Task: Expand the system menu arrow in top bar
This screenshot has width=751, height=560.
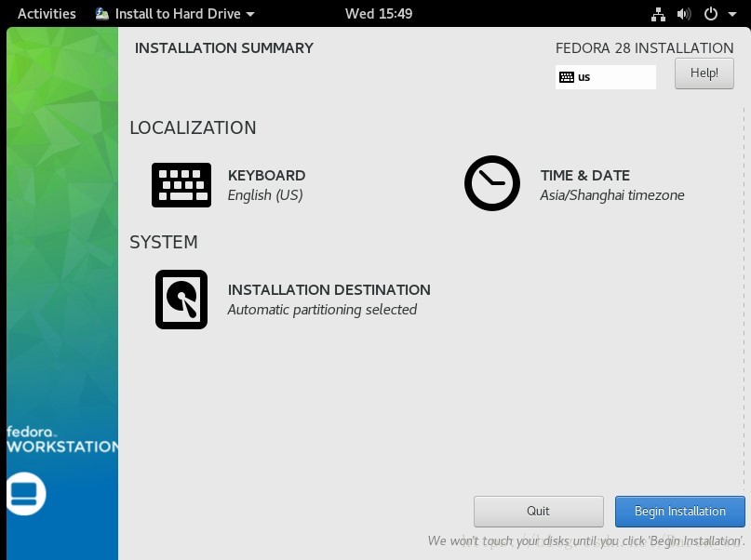Action: (x=731, y=14)
